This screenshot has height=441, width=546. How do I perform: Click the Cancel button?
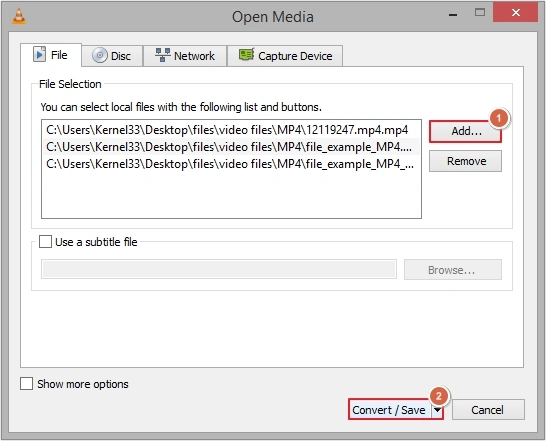click(x=488, y=410)
